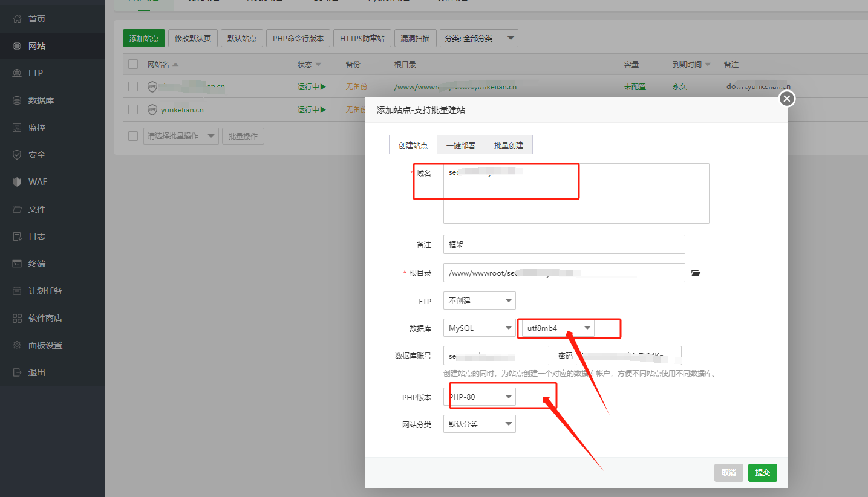Open the MySQL database type dropdown
Viewport: 868px width, 497px height.
click(480, 328)
